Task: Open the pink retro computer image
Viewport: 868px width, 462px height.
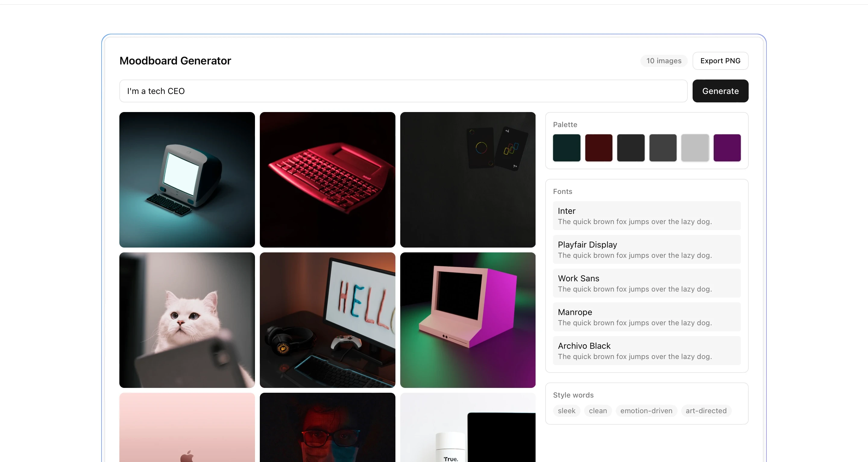Action: 468,320
